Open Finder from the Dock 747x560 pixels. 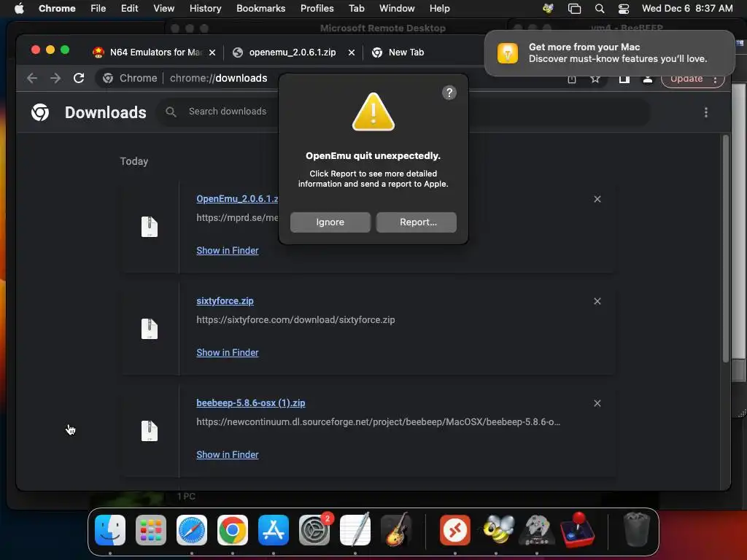[110, 530]
